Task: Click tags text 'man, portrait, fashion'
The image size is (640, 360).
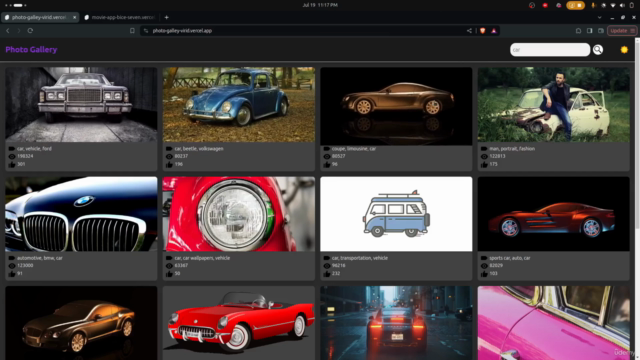Action: (x=512, y=149)
